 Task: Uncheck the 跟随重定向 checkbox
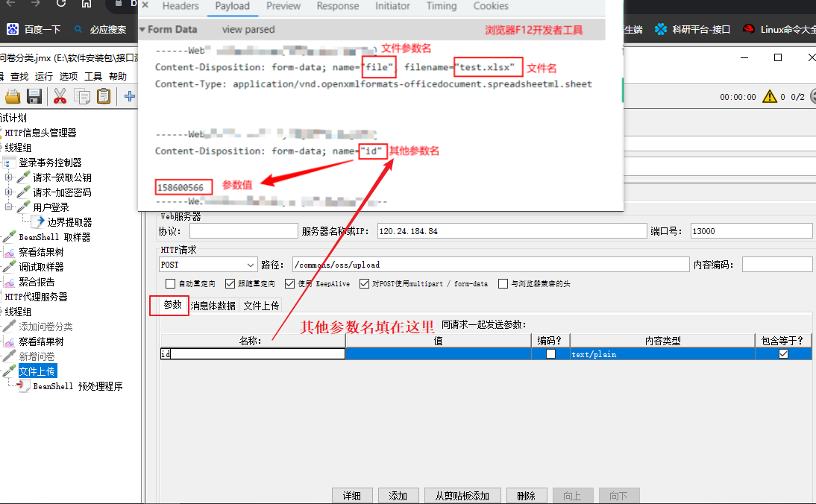tap(230, 283)
